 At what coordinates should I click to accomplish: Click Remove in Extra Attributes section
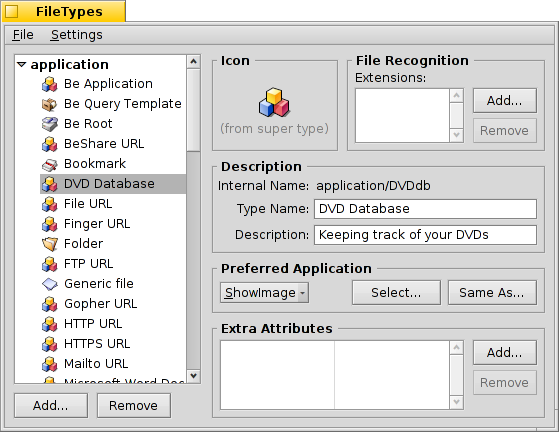(x=504, y=382)
